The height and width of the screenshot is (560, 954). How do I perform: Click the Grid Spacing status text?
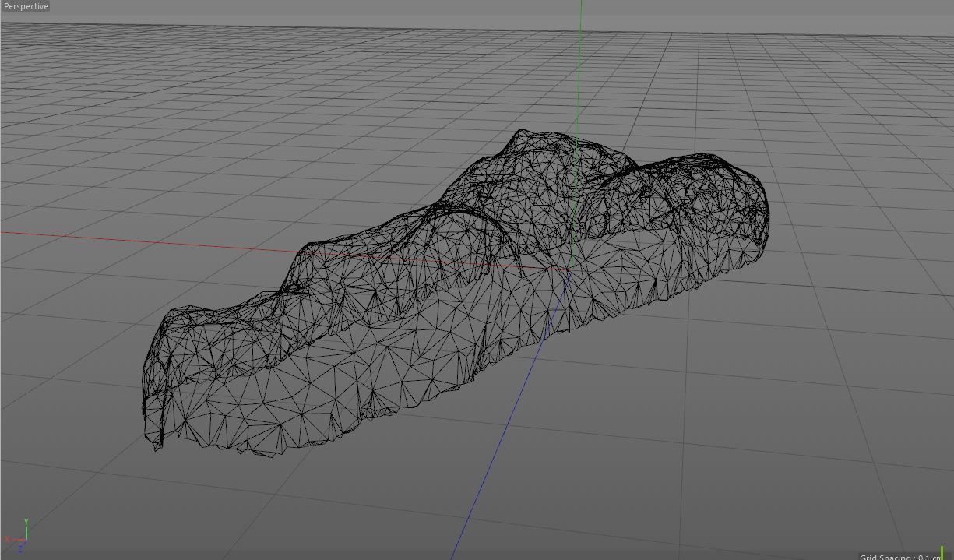click(900, 556)
